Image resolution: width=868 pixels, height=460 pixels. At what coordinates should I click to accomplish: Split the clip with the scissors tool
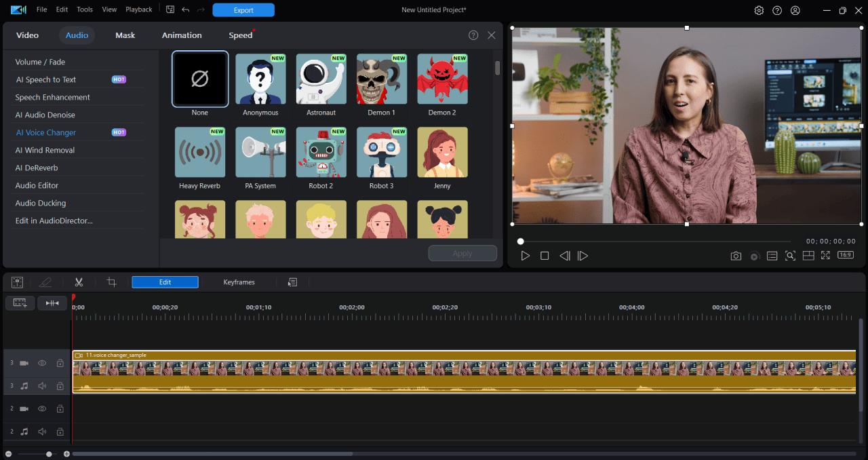pyautogui.click(x=79, y=282)
